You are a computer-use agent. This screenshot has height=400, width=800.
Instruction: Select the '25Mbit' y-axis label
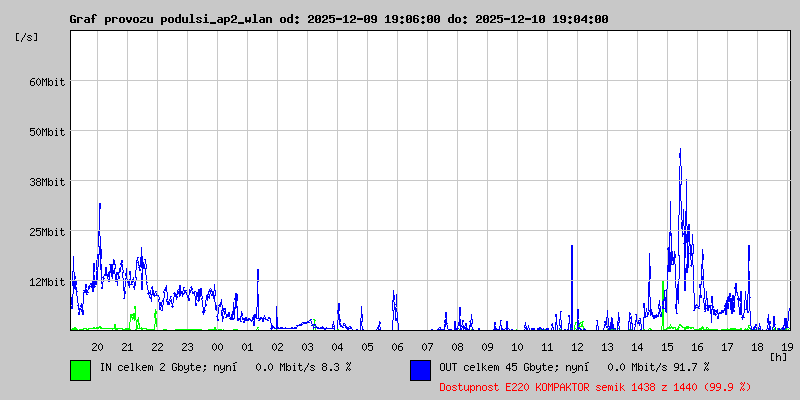tap(47, 232)
